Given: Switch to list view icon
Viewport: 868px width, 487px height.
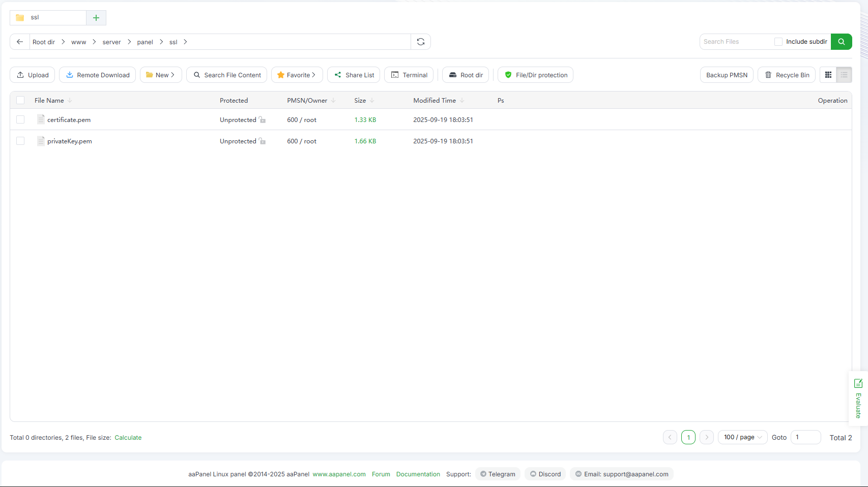Looking at the screenshot, I should pyautogui.click(x=844, y=75).
